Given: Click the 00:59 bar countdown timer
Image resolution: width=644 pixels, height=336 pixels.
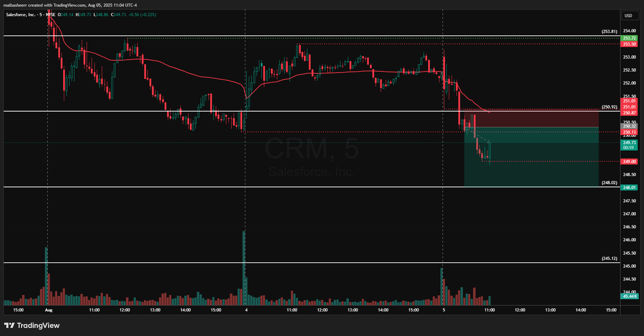Looking at the screenshot, I should [629, 148].
